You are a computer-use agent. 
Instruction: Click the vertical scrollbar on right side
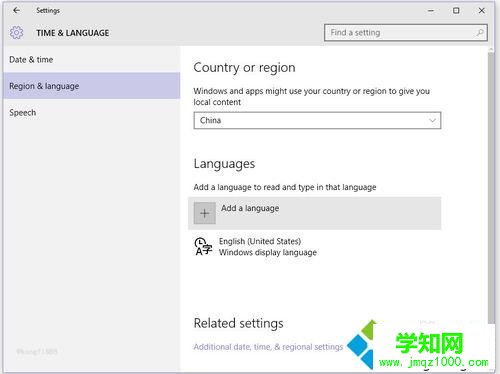tap(491, 187)
